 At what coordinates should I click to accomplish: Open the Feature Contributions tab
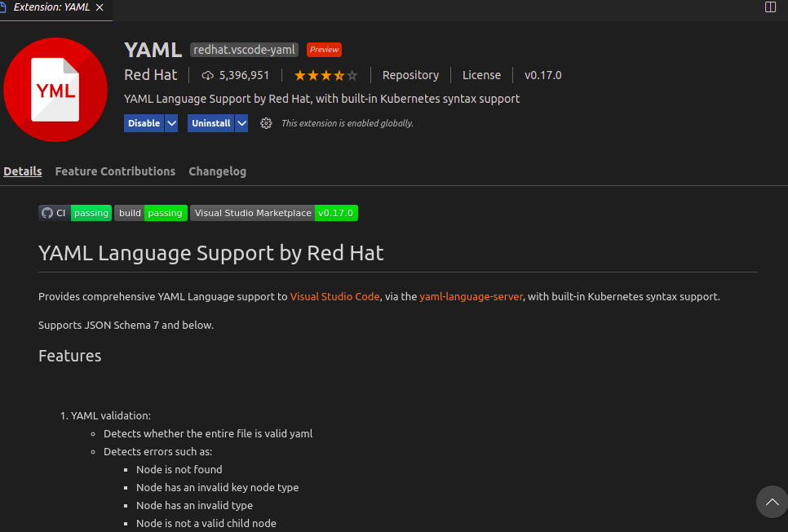click(x=115, y=171)
